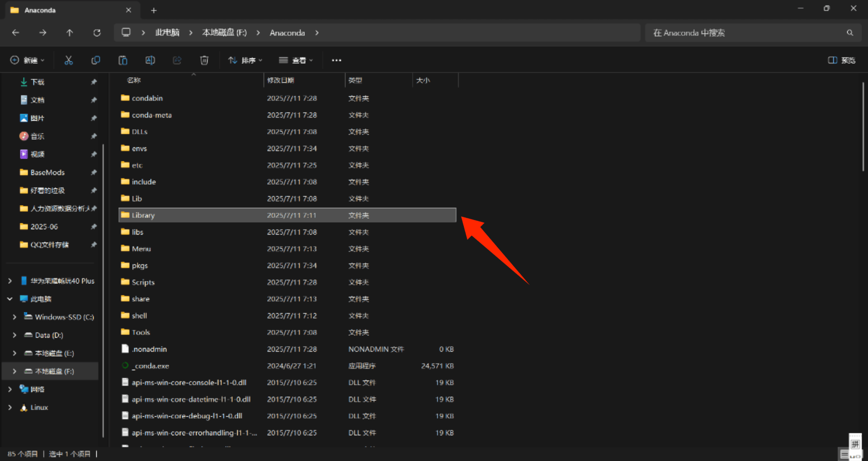Toggle the 预览 preview pane button
Image resolution: width=868 pixels, height=461 pixels.
[841, 60]
